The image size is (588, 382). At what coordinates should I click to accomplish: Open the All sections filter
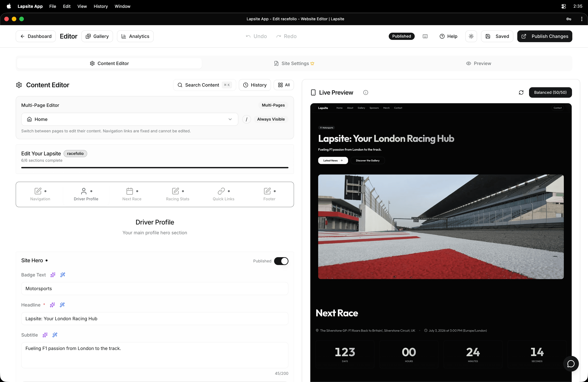point(284,85)
